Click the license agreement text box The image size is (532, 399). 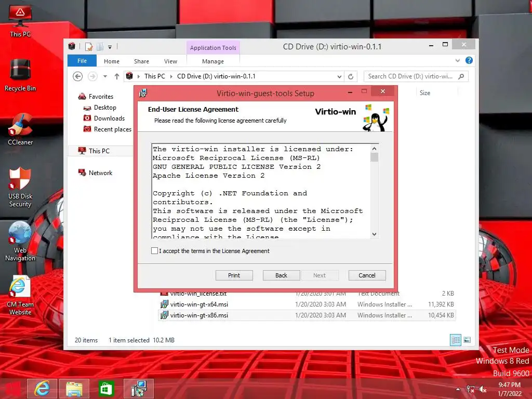click(x=261, y=191)
